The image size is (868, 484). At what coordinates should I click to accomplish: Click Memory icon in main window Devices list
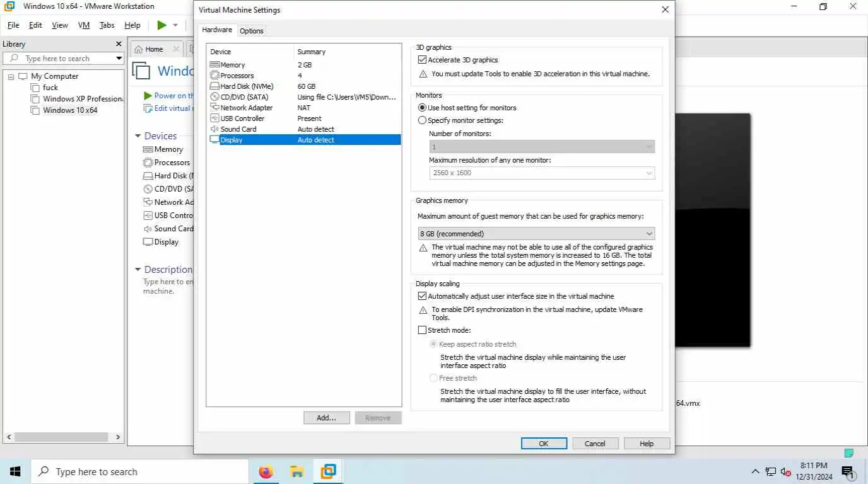tap(148, 149)
